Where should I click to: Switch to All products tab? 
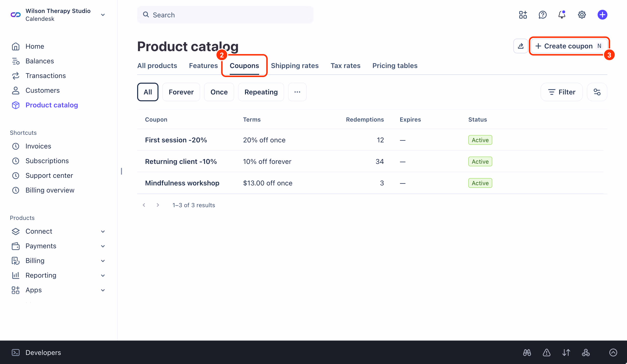click(x=157, y=66)
